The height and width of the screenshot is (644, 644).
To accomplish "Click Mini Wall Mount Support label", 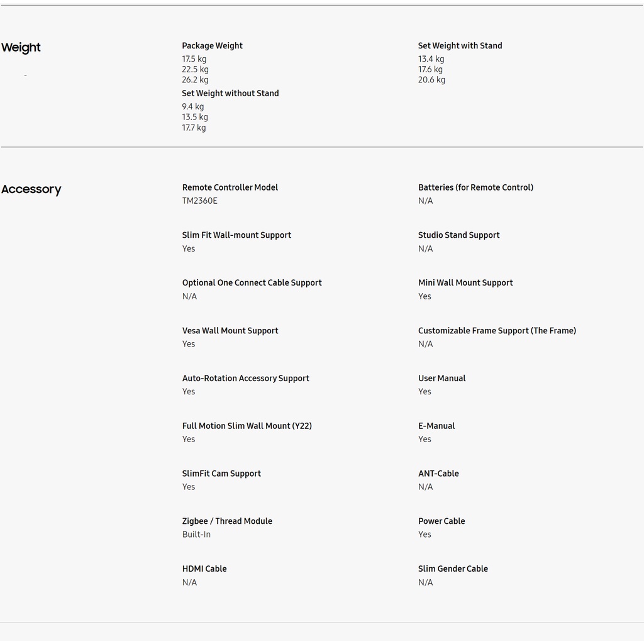I will click(x=465, y=282).
